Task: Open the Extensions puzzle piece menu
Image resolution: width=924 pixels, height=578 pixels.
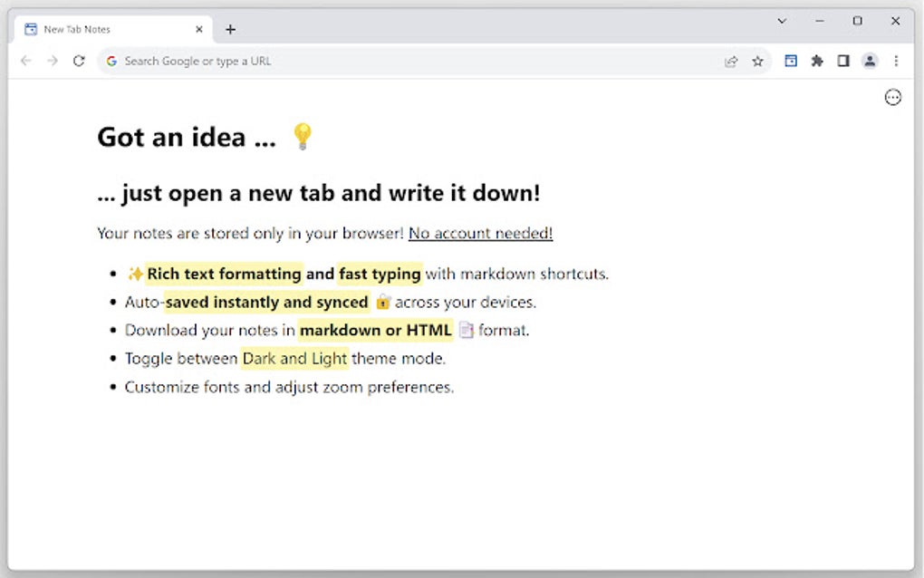Action: point(816,61)
